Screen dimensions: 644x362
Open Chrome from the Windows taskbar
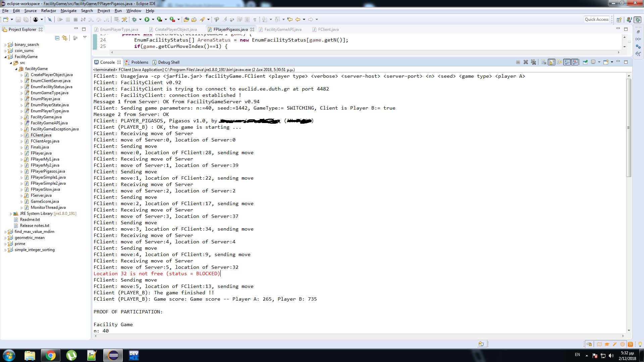pyautogui.click(x=51, y=355)
